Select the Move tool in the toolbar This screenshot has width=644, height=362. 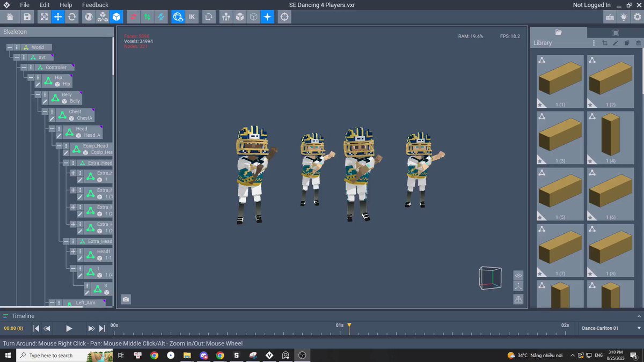58,17
